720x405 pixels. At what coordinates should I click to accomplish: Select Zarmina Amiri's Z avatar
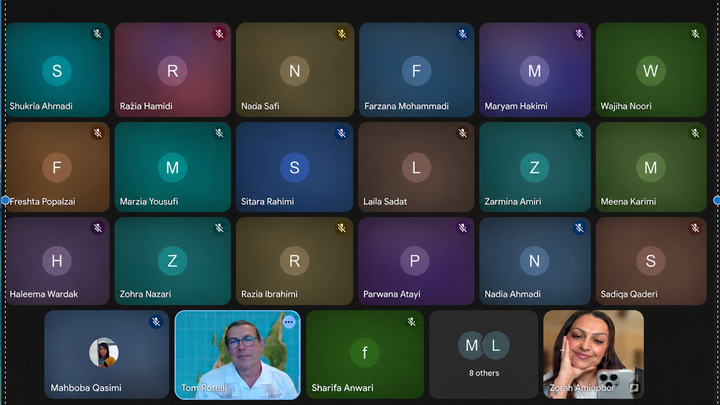[x=534, y=168]
